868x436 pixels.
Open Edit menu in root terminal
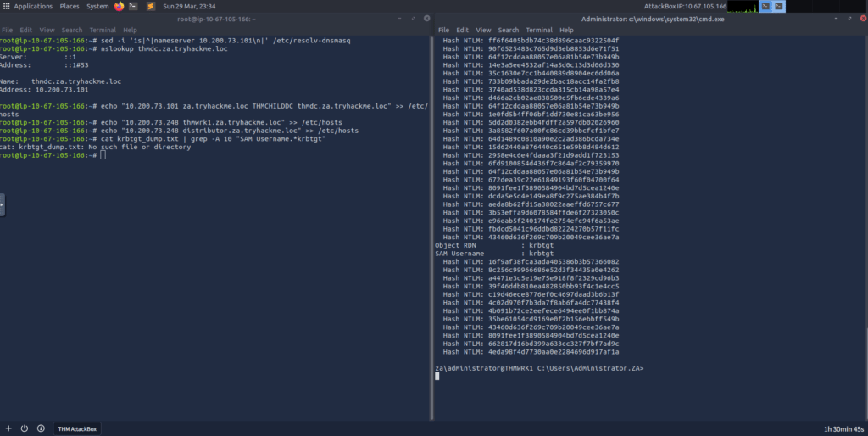(26, 30)
